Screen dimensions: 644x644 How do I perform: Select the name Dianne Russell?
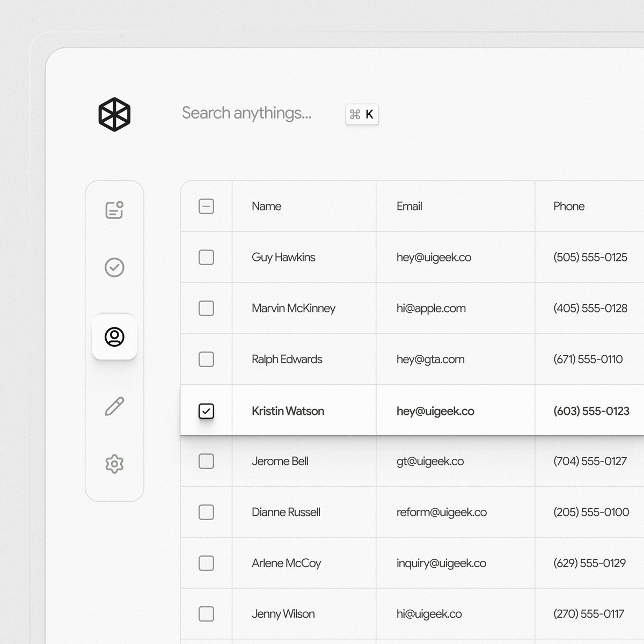pos(286,512)
